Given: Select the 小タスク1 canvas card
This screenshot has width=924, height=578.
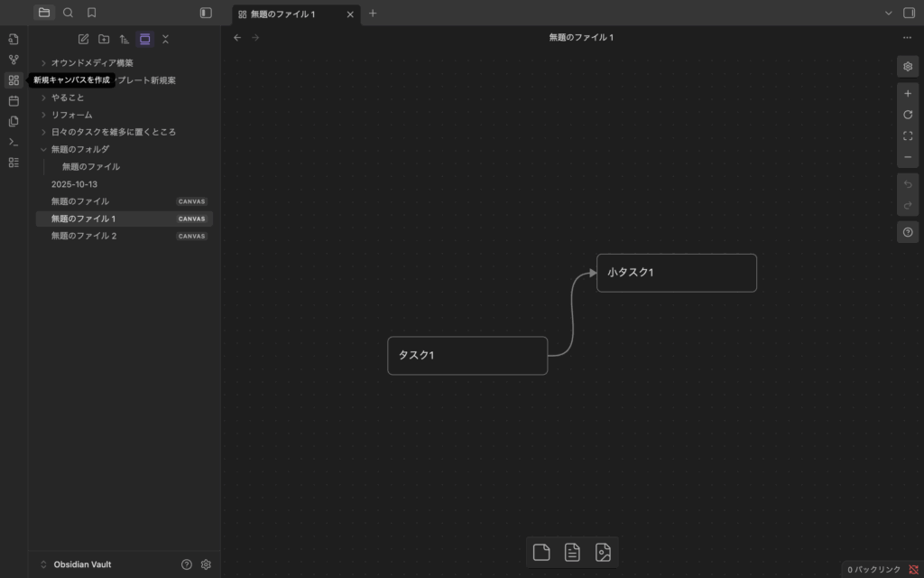Looking at the screenshot, I should tap(676, 273).
